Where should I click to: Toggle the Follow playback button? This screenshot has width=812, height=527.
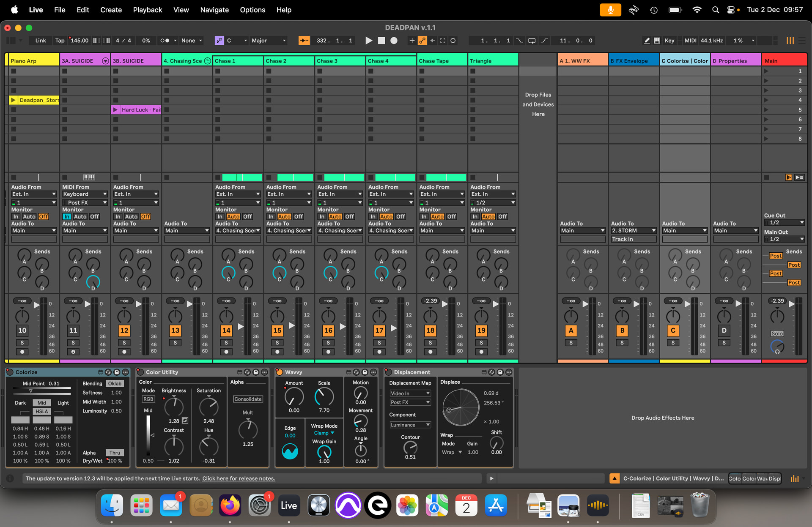[304, 41]
